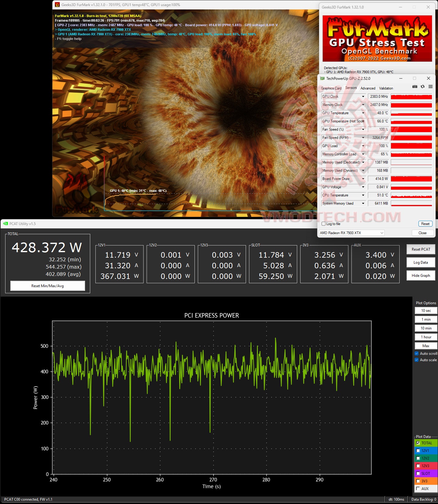Click GPU-Z refresh icon
This screenshot has width=438, height=504.
(422, 87)
